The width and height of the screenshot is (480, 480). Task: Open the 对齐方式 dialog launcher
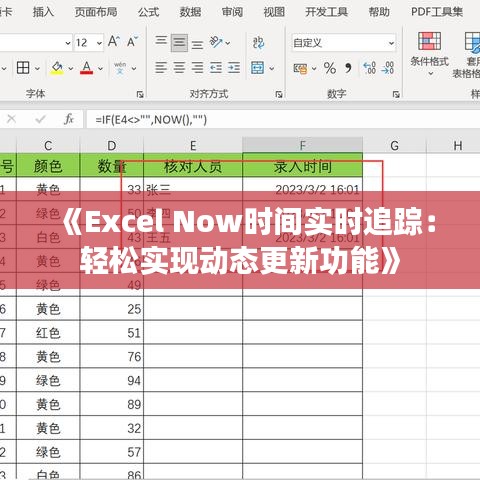(279, 95)
